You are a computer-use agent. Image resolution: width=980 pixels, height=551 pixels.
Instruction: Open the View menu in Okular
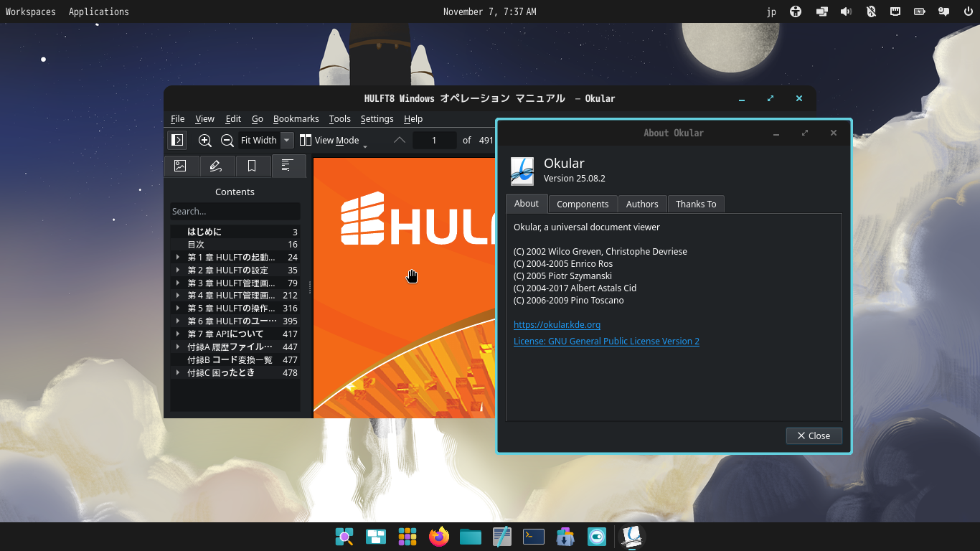click(204, 119)
